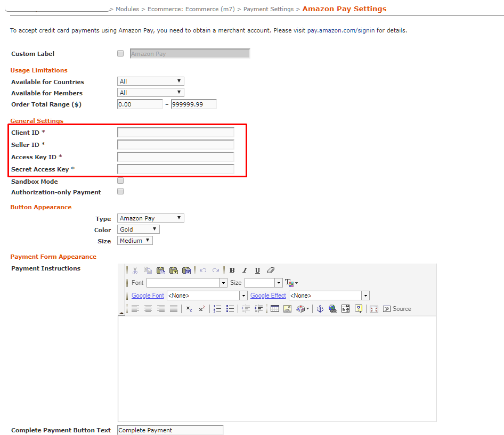Maximize the editor with fit-window icon
Viewport: 504px width, 435px height.
pos(374,309)
